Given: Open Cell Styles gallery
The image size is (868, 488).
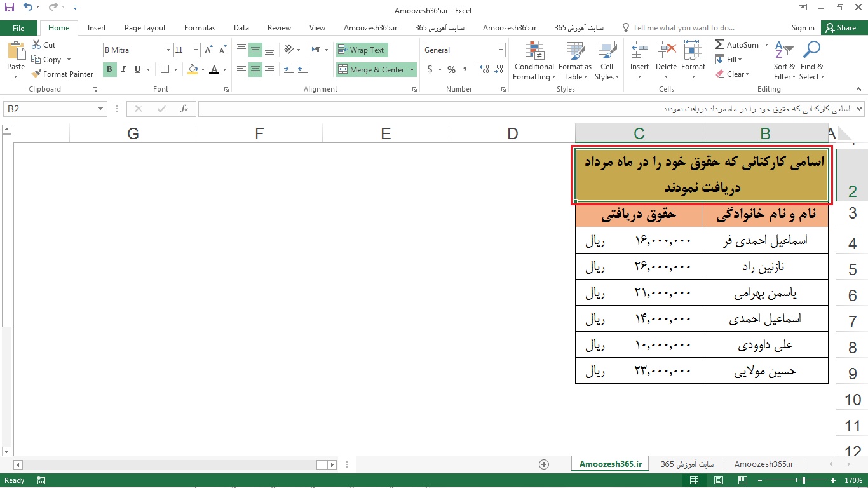Looking at the screenshot, I should (x=607, y=60).
